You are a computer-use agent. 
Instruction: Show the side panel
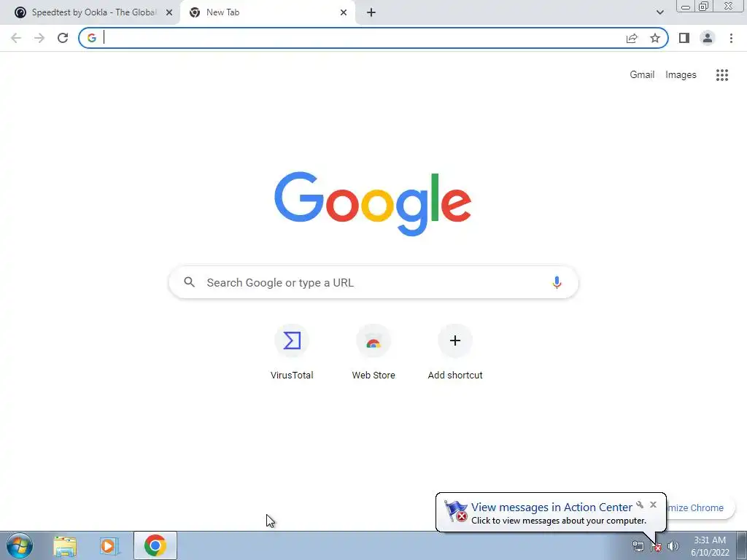tap(684, 38)
